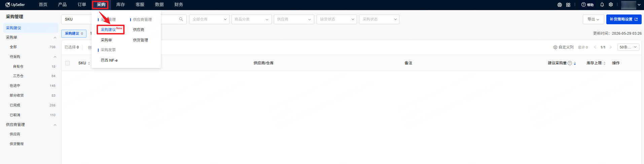The image size is (644, 164).
Task: Select 供应商 in the dropdown menu
Action: pyautogui.click(x=139, y=30)
